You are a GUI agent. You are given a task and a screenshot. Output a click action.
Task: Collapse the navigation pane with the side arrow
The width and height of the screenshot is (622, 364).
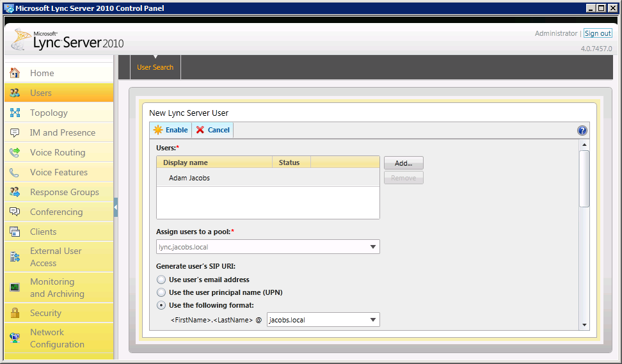click(x=116, y=207)
